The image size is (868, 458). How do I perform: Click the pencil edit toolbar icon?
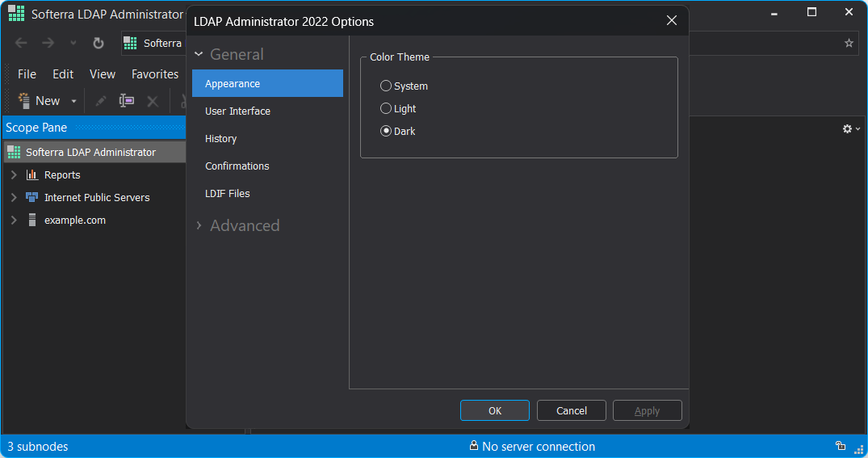(x=100, y=101)
